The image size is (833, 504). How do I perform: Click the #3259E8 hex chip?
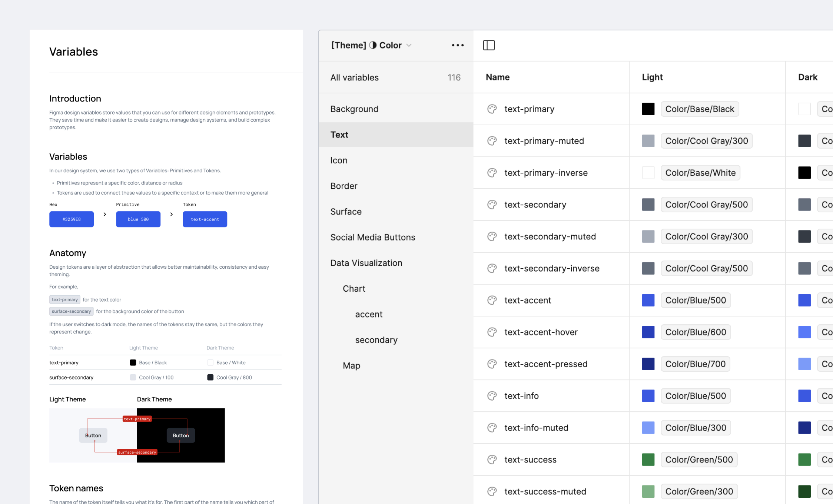coord(72,219)
